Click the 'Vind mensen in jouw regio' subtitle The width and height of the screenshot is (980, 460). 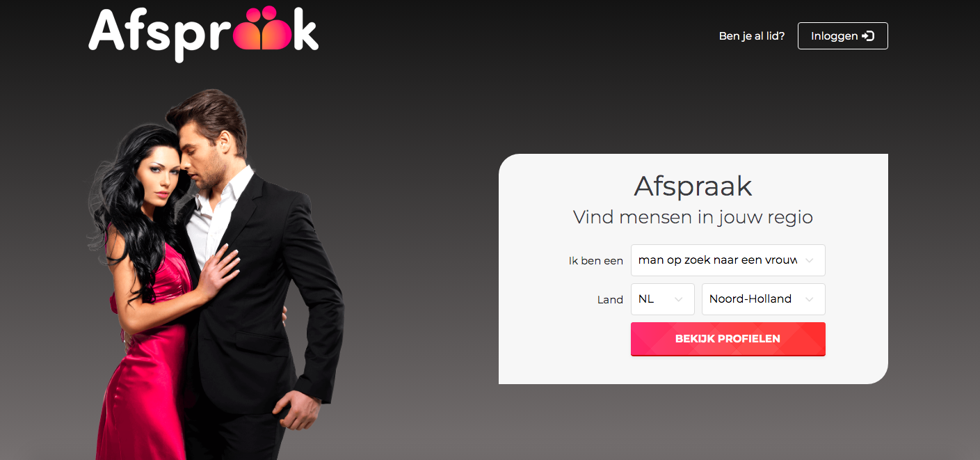tap(693, 217)
